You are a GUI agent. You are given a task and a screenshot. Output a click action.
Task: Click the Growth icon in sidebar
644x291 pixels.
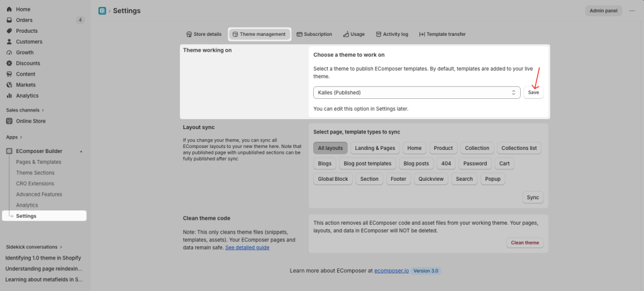pyautogui.click(x=9, y=52)
